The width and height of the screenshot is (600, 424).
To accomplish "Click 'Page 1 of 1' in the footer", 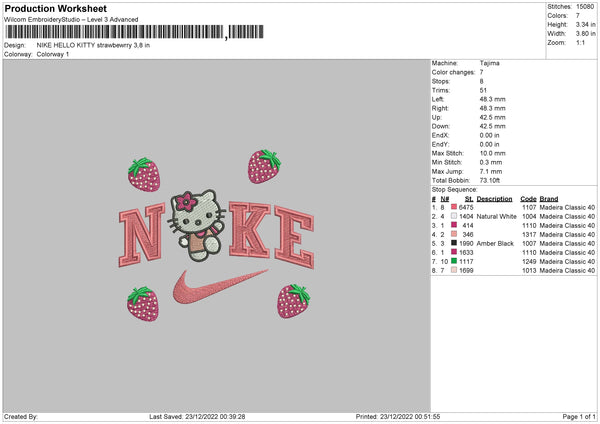I will [579, 416].
